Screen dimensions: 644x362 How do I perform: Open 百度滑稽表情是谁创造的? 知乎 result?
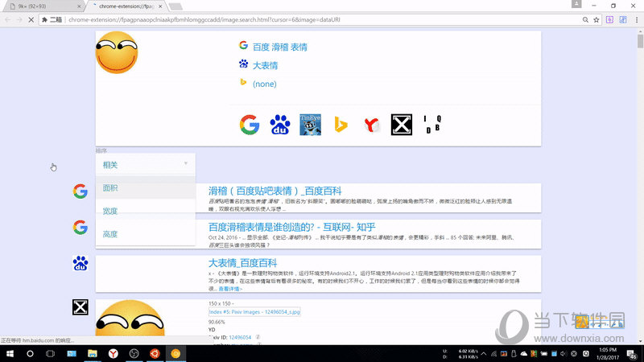(291, 227)
